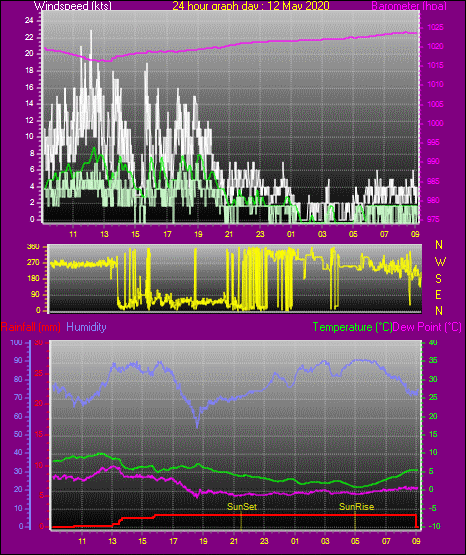Click the Windspeed (kts) axis title

click(x=73, y=5)
